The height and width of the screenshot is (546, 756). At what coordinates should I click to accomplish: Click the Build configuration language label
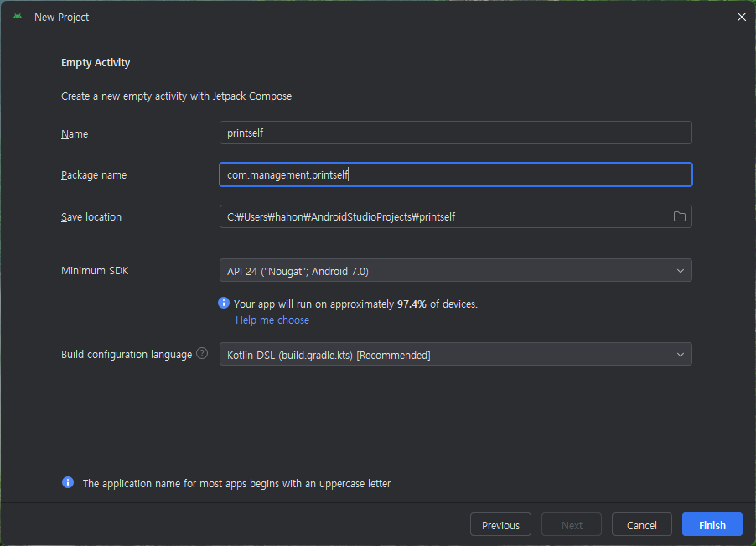click(127, 355)
